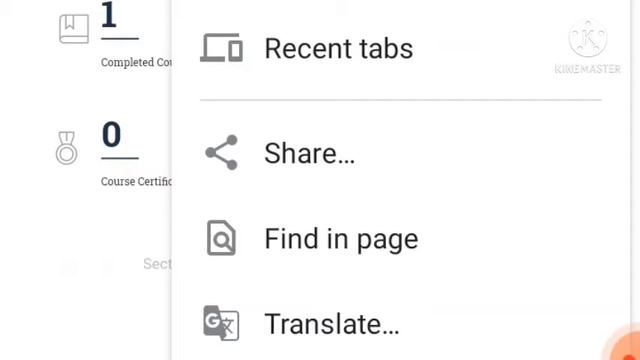The height and width of the screenshot is (360, 640).
Task: Click the medal icon beside Course Certificates
Action: tap(67, 148)
